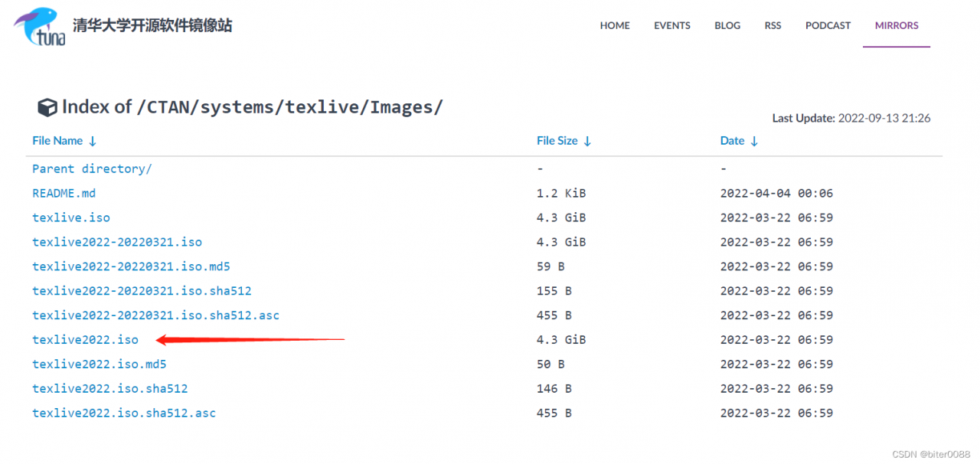Viewport: 980px width, 464px height.
Task: Open the EVENTS nav item
Action: (672, 25)
